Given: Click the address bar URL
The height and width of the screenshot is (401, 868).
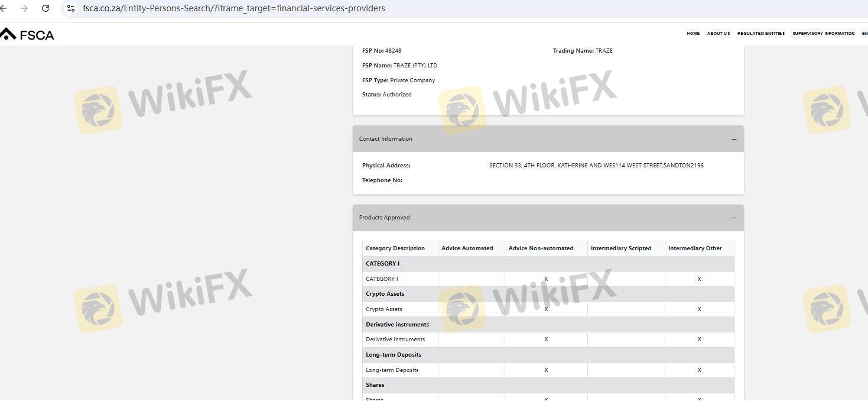Looking at the screenshot, I should tap(234, 8).
